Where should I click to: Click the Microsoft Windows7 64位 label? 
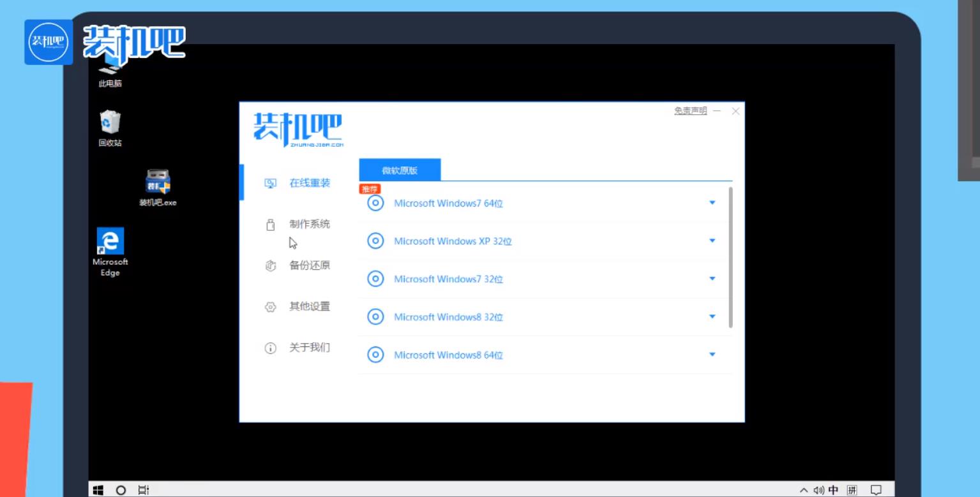448,204
